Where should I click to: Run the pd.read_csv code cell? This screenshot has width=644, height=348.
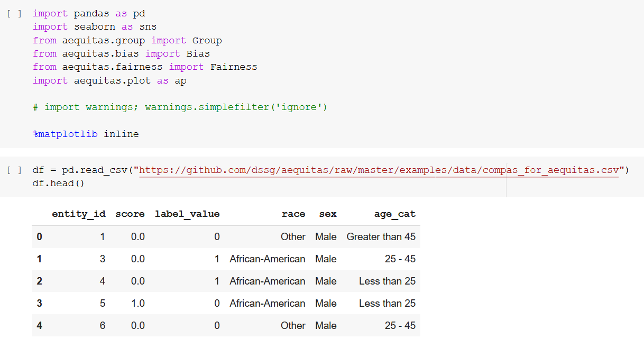coord(14,170)
